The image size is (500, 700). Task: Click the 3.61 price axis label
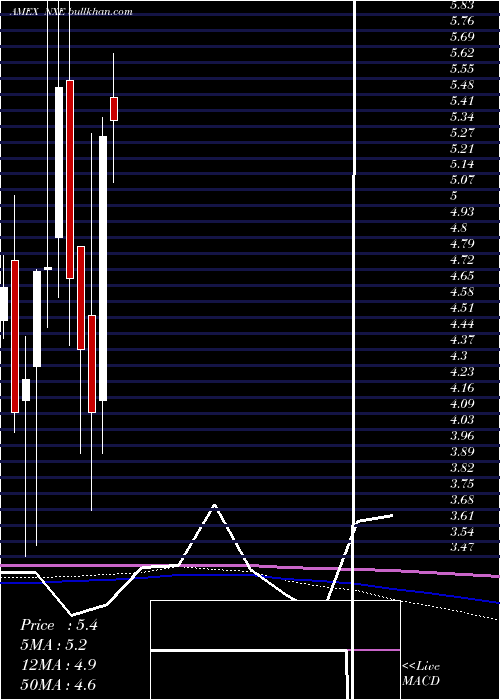coord(462,515)
